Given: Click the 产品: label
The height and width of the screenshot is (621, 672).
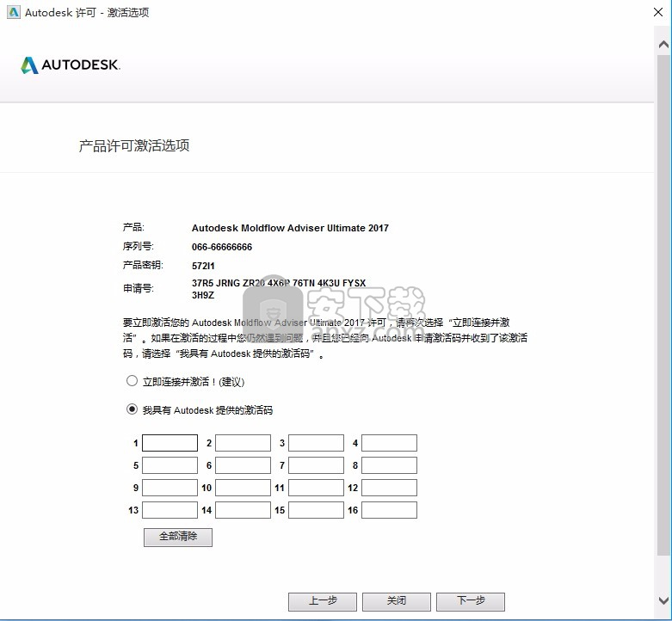Looking at the screenshot, I should pos(133,227).
